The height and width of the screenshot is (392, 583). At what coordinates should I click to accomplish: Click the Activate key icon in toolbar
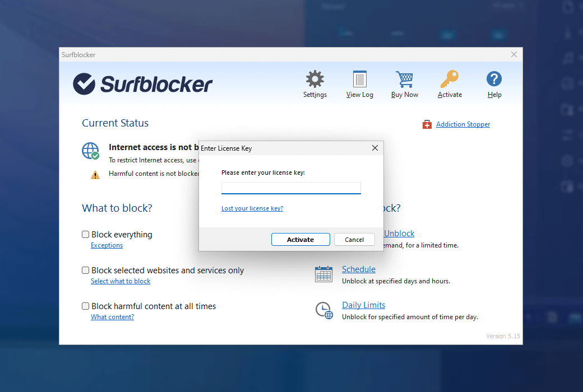click(x=450, y=79)
